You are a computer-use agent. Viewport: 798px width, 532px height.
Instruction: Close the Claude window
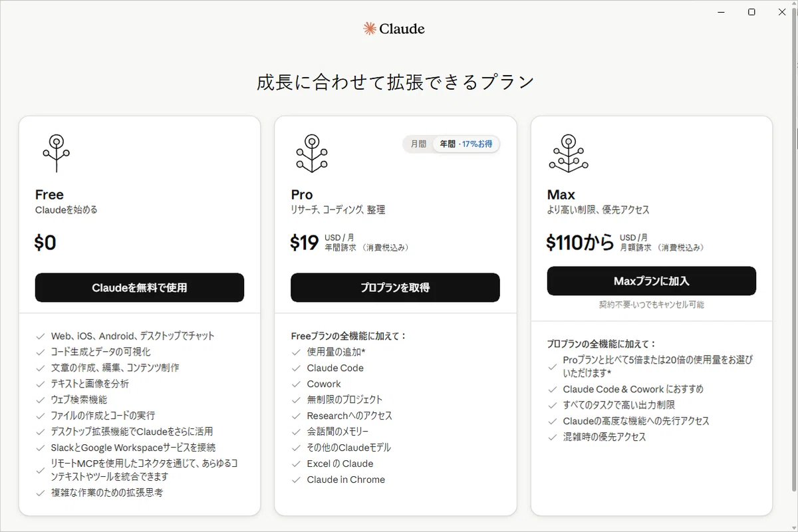[x=782, y=12]
